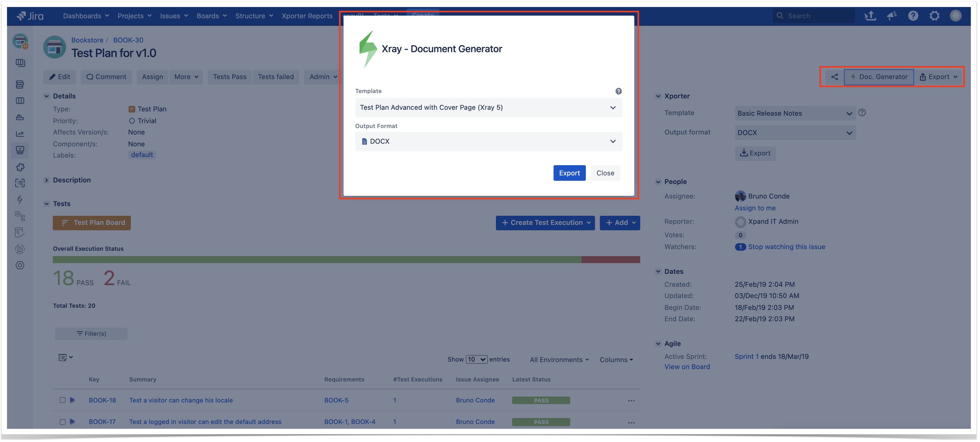Click the Filter(s) button
Viewport: 980px width, 442px height.
(91, 333)
